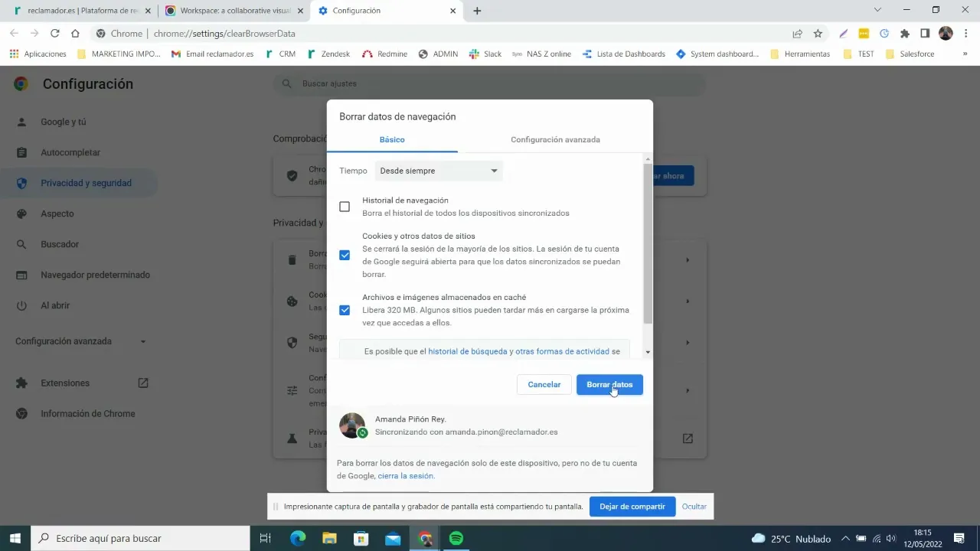Switch to the Básico tab
Image resolution: width=980 pixels, height=551 pixels.
tap(392, 140)
